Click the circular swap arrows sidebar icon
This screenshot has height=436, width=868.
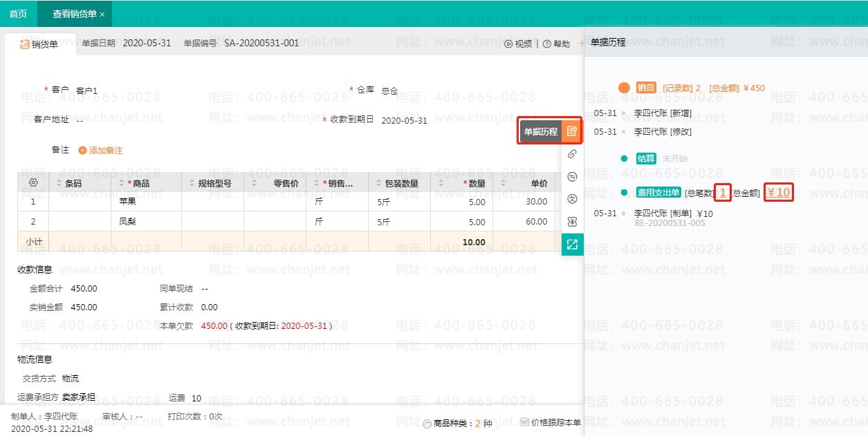pos(572,177)
